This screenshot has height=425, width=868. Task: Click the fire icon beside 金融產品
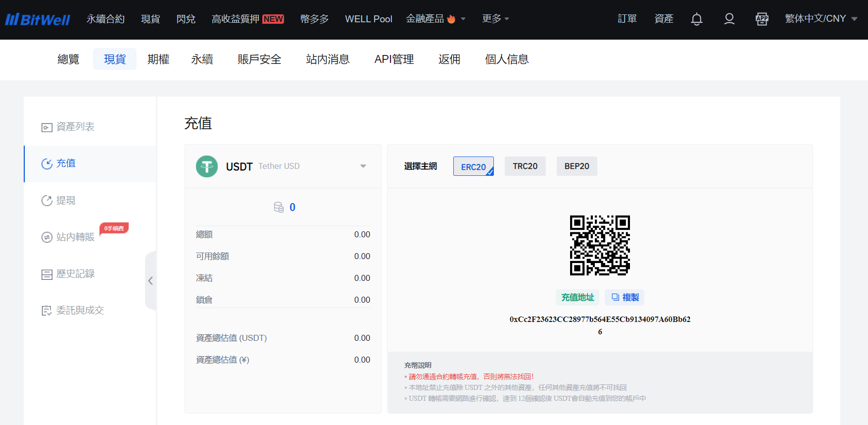tap(451, 19)
